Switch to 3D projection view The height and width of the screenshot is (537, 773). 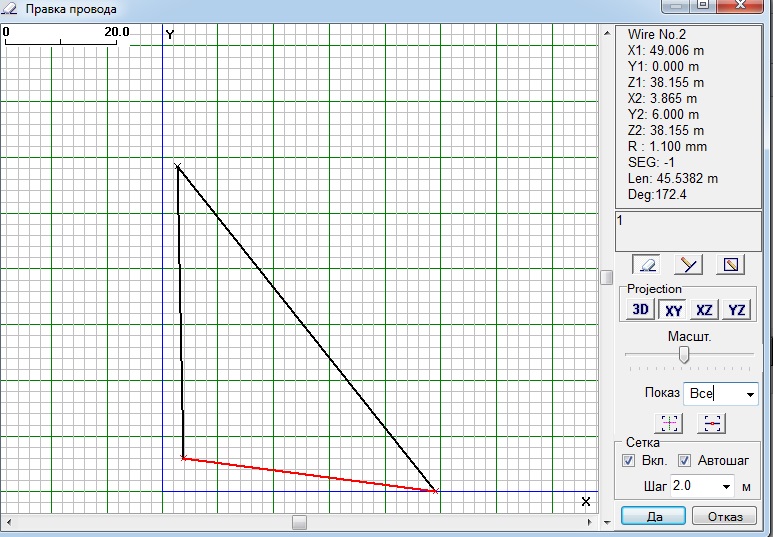pyautogui.click(x=640, y=310)
